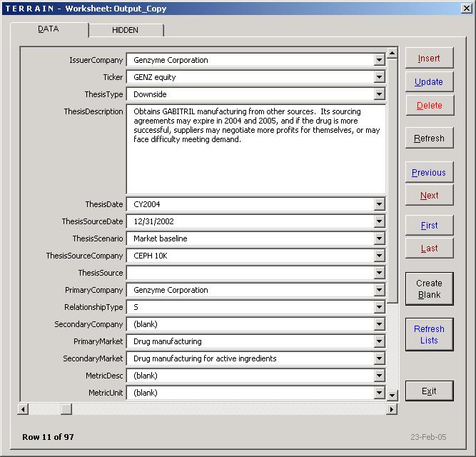Click the Refresh button
Viewport: 476px width, 457px height.
[x=429, y=138]
